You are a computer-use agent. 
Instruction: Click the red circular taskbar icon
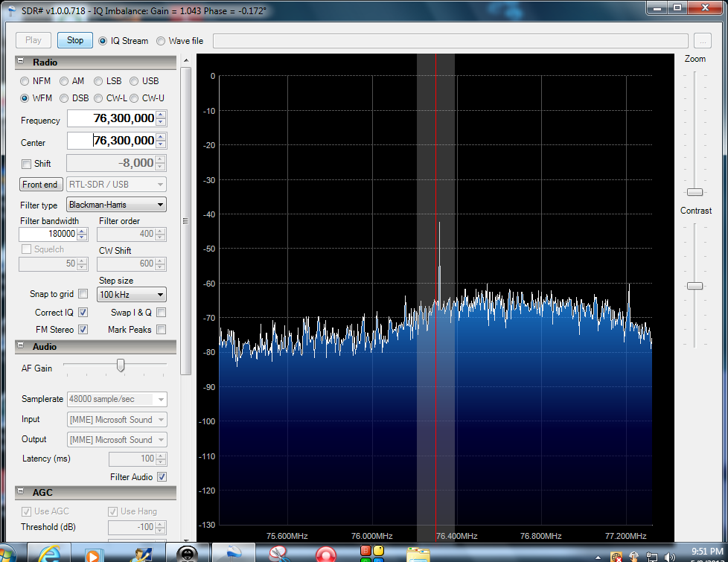pos(326,554)
